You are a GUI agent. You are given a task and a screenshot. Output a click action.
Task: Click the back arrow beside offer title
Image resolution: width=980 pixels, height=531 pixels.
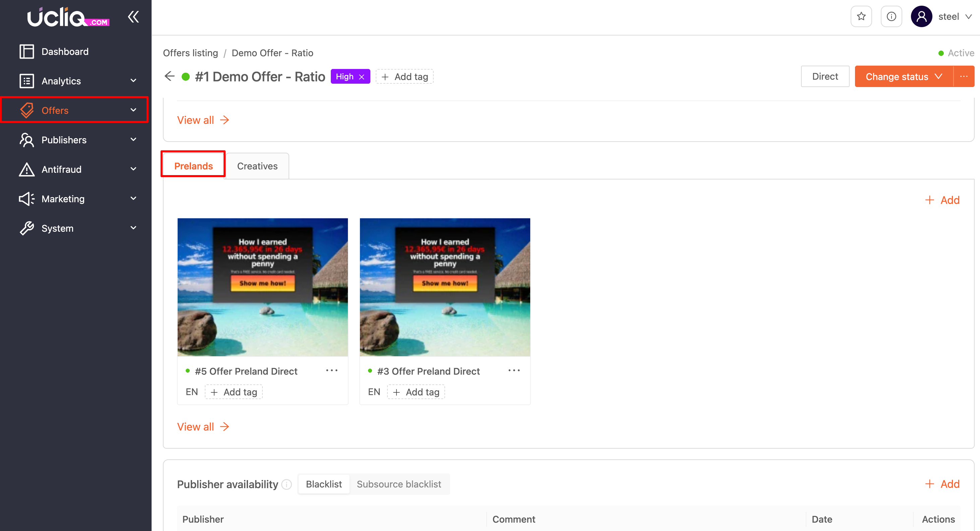(170, 76)
